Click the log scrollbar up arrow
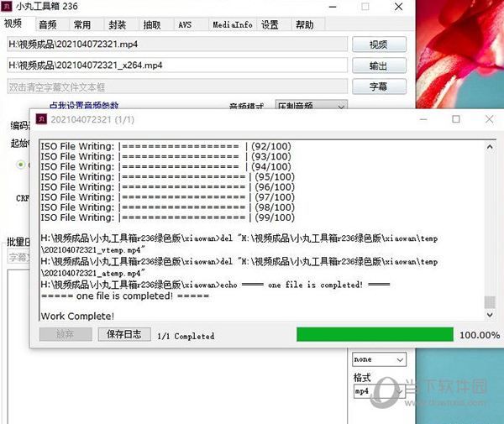The image size is (504, 424). (490, 147)
